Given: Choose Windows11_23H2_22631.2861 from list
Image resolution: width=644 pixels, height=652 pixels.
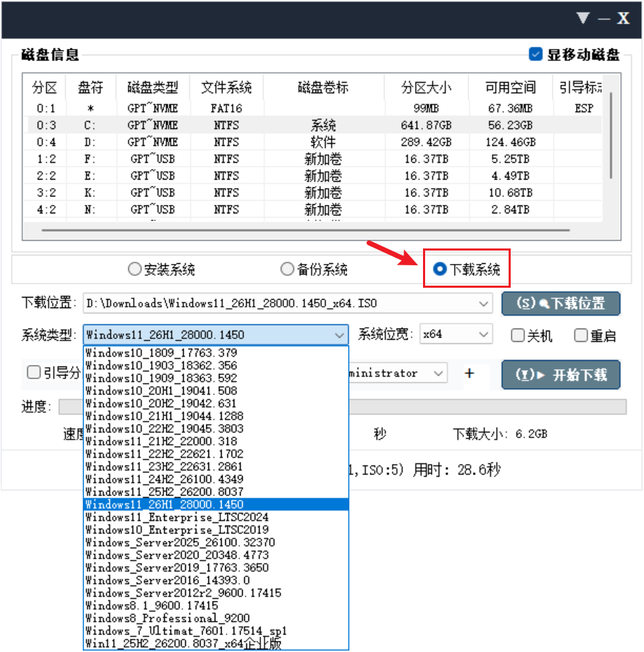Looking at the screenshot, I should point(216,467).
